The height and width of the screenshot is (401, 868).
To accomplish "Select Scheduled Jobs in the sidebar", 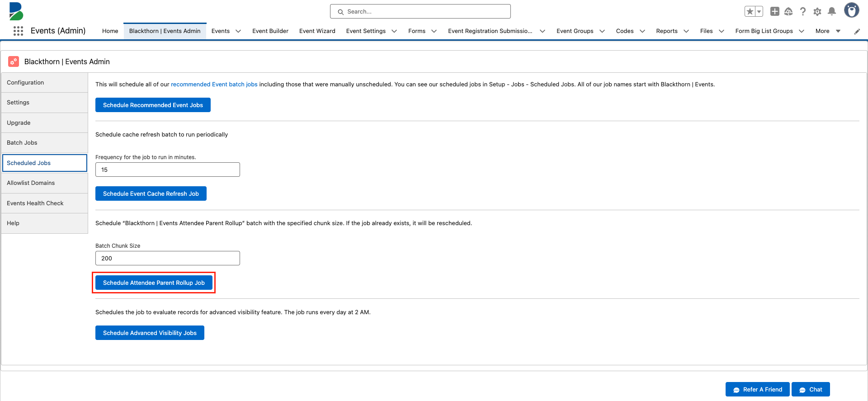I will (45, 163).
